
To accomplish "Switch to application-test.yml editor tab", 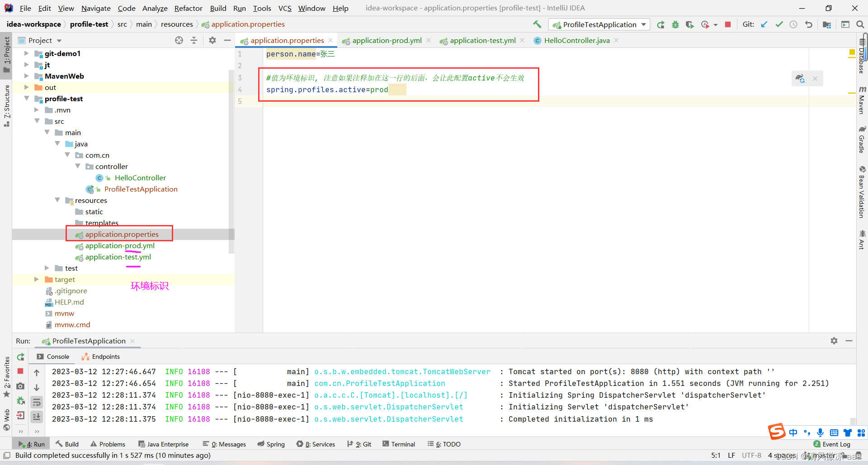I will pyautogui.click(x=482, y=40).
